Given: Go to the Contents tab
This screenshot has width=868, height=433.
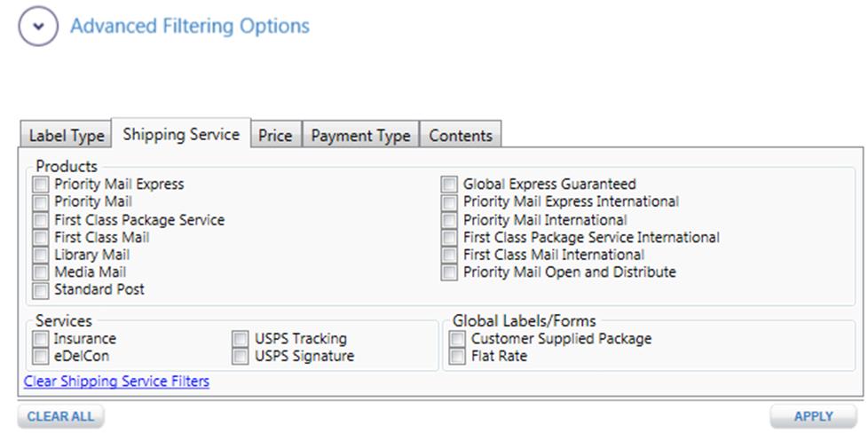Looking at the screenshot, I should point(461,136).
